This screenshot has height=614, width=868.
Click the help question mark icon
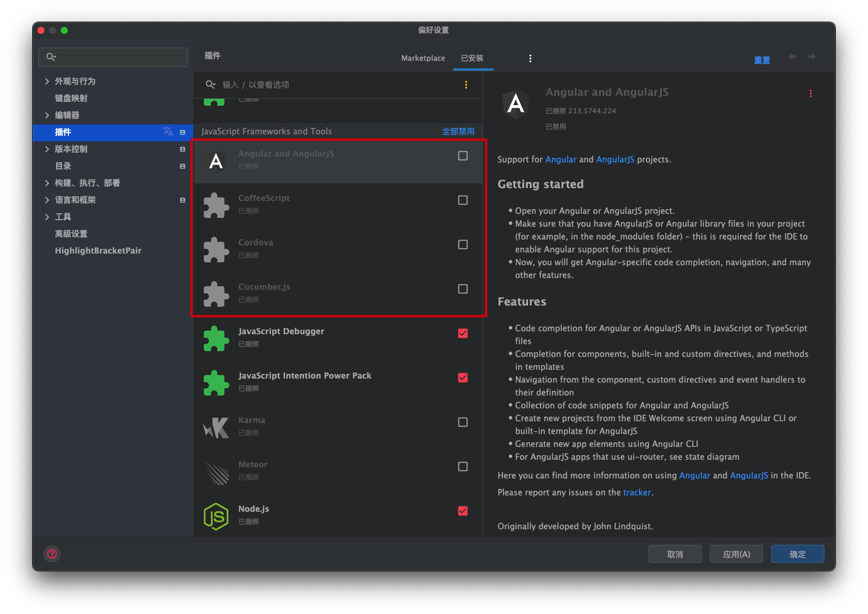(x=52, y=554)
